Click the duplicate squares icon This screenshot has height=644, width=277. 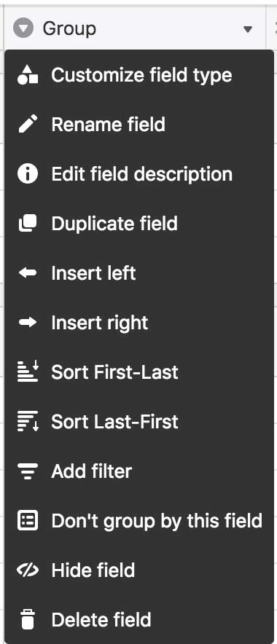[x=28, y=224]
